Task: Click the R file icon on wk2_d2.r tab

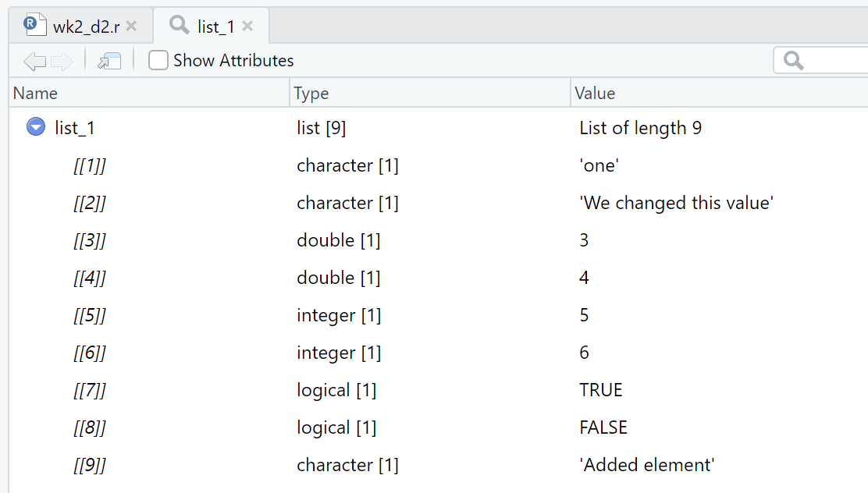Action: tap(31, 25)
